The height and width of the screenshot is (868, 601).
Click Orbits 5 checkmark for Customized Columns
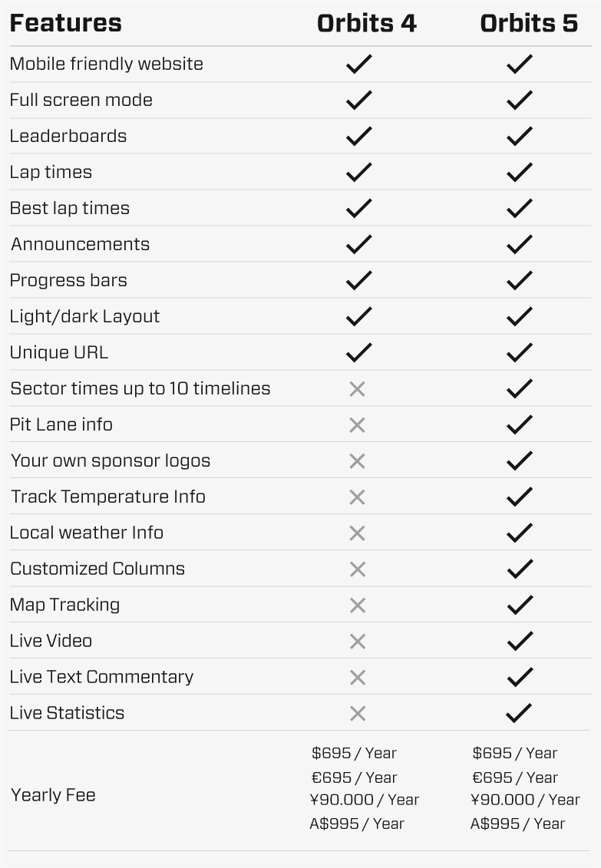[x=520, y=569]
